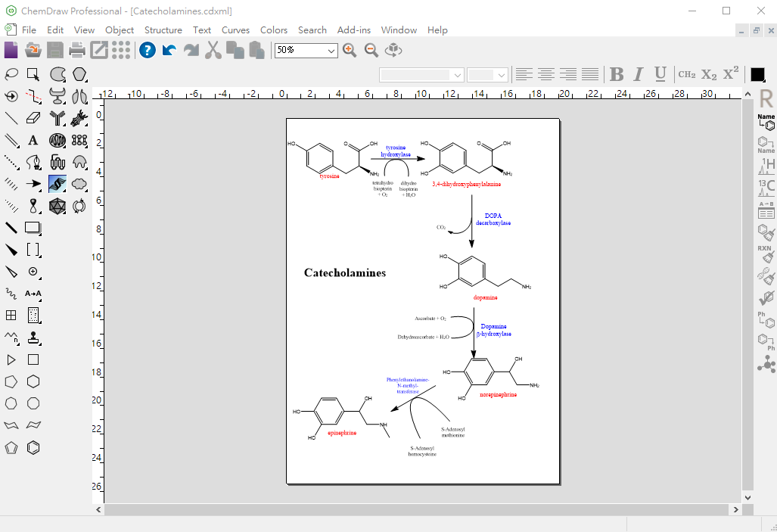
Task: Zoom out with magnifier minus
Action: (x=371, y=50)
